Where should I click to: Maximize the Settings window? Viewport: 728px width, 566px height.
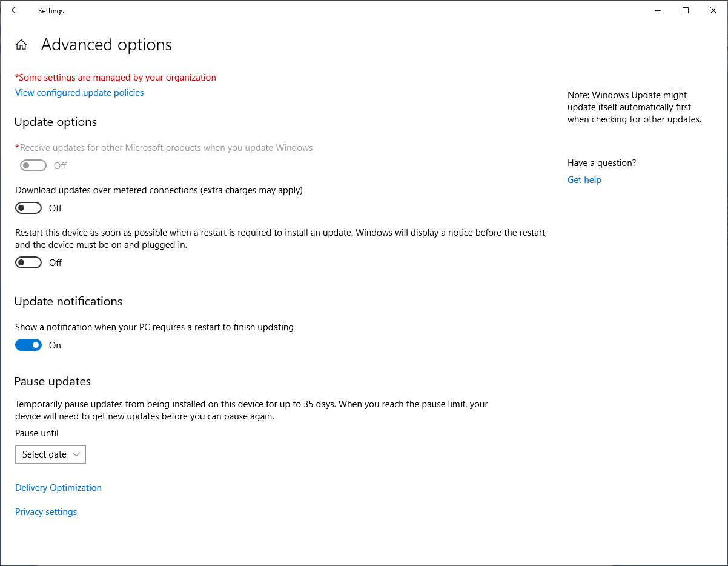coord(686,10)
